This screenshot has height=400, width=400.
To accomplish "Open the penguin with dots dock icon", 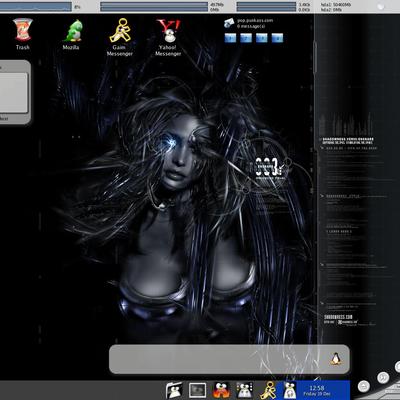I will coord(245,390).
